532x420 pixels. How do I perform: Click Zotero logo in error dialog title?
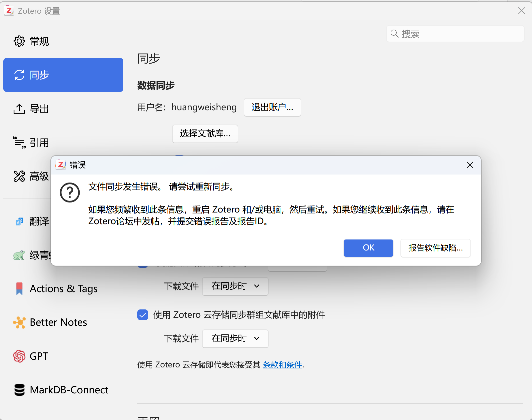(61, 165)
